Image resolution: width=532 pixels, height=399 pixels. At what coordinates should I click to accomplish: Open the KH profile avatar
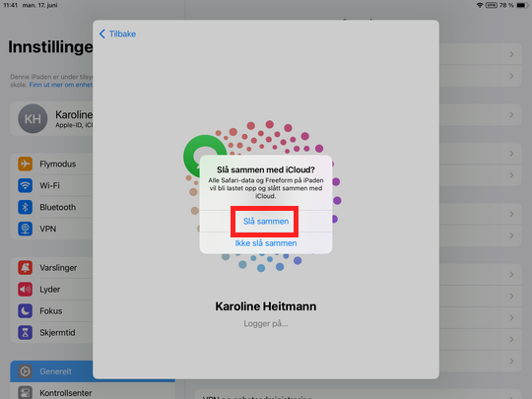(x=33, y=119)
